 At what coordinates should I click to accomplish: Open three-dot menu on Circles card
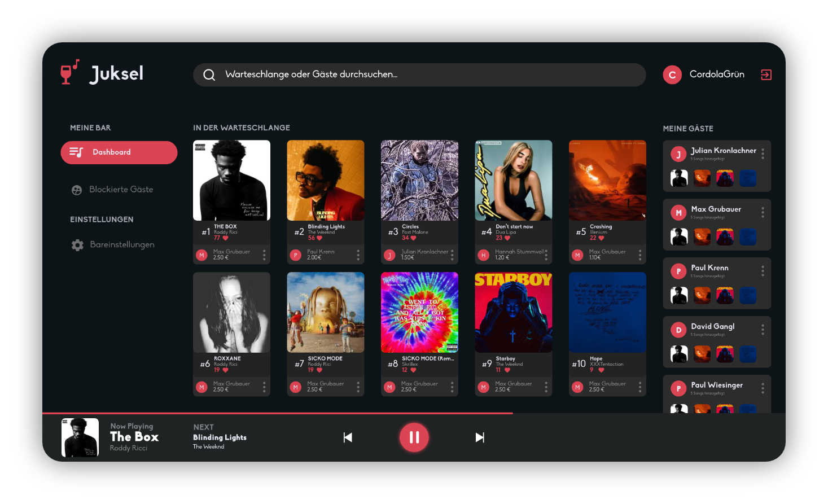pos(452,255)
